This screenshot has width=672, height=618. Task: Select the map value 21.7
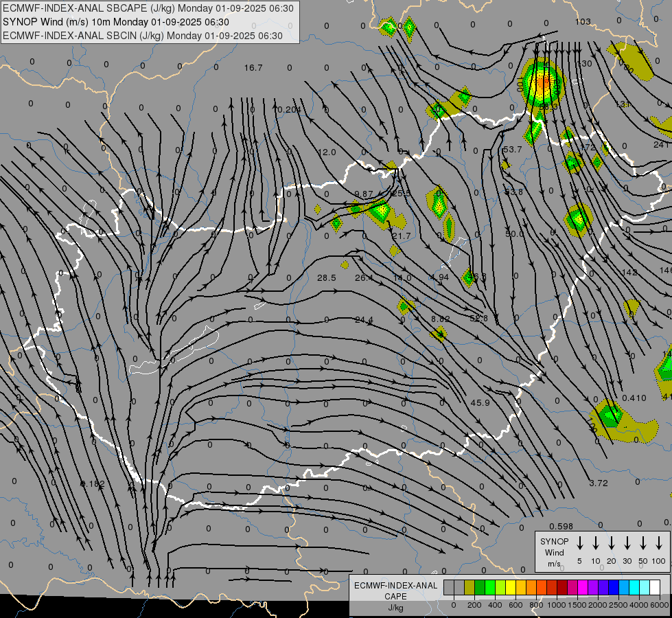click(401, 236)
